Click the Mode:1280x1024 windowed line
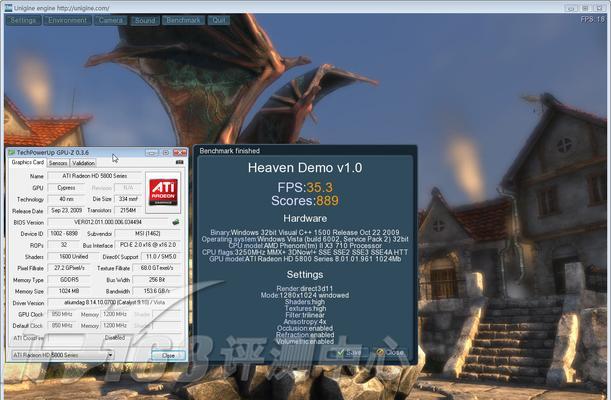The height and width of the screenshot is (400, 611). click(305, 295)
